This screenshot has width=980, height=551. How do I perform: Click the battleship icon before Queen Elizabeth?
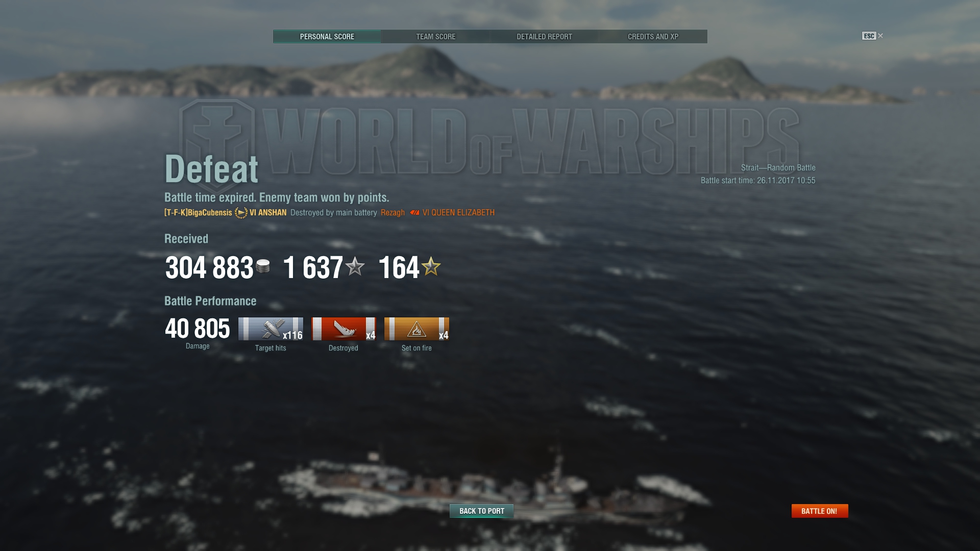coord(414,213)
